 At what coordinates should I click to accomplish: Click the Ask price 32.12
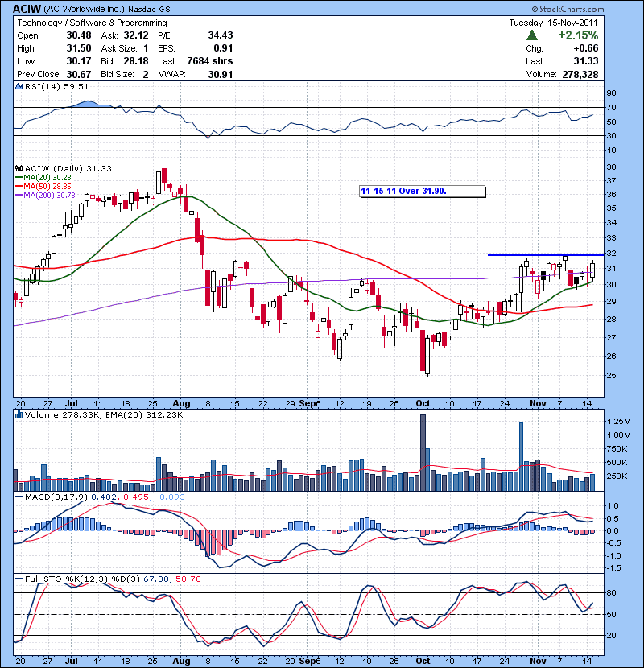(x=136, y=35)
